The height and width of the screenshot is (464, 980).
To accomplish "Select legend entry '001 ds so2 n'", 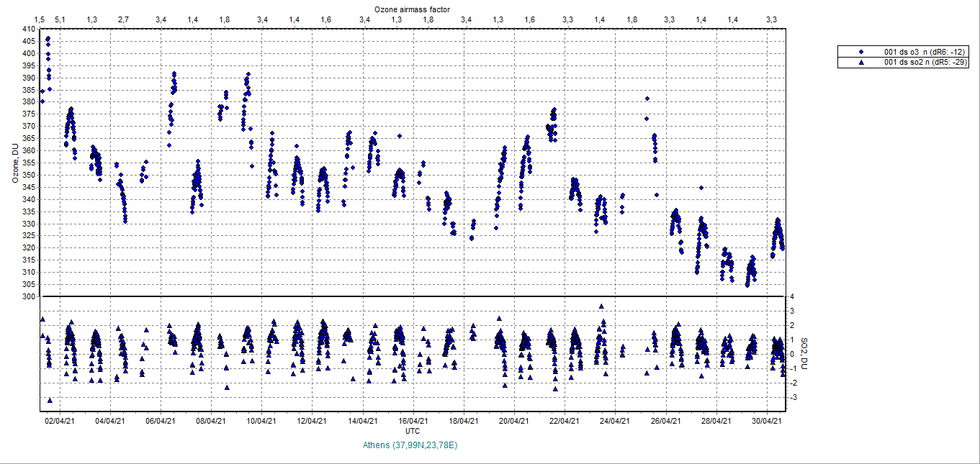I will 925,63.
